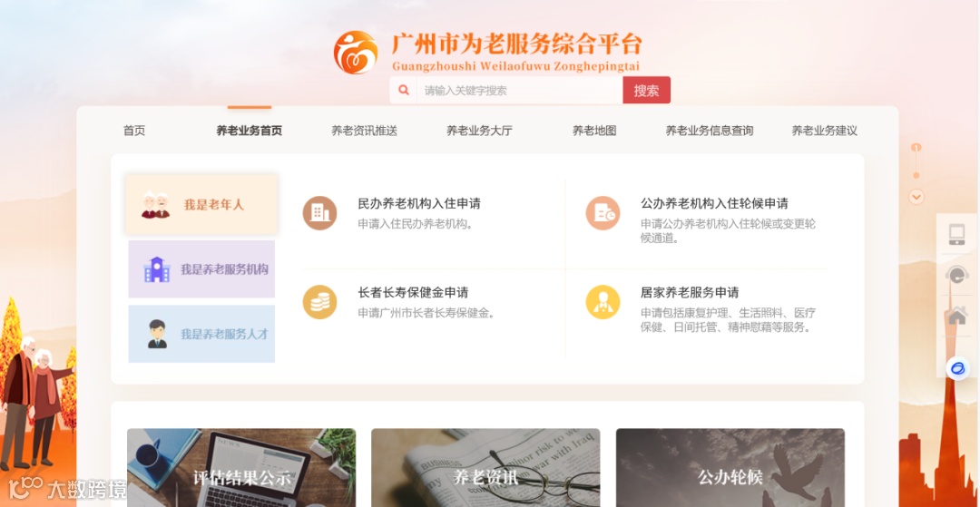Select the 我是养老服务机构 role tab
Screen dimensions: 980x507
201,269
